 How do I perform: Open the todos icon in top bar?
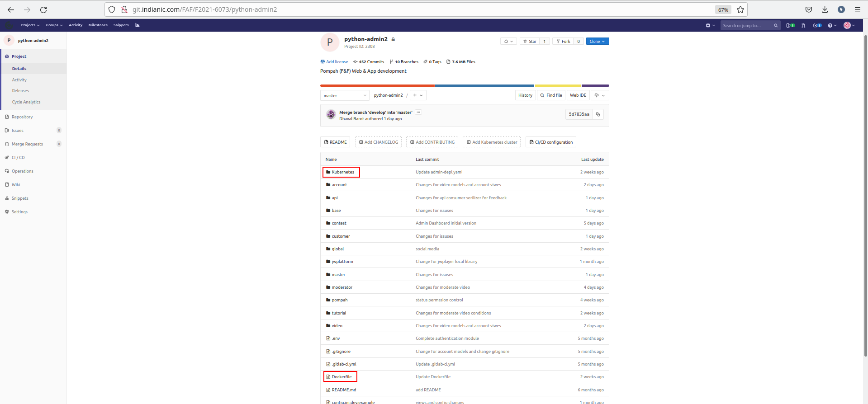click(817, 25)
